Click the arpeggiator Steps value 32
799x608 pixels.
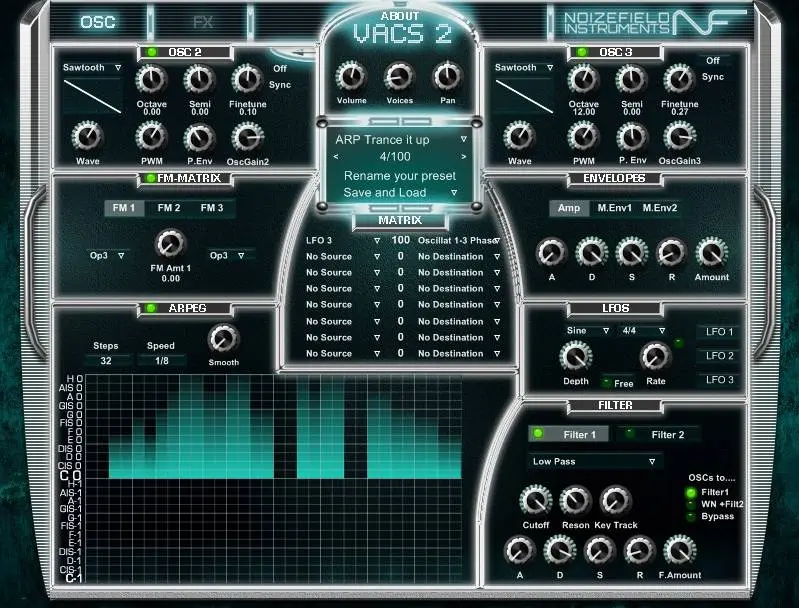tap(106, 361)
